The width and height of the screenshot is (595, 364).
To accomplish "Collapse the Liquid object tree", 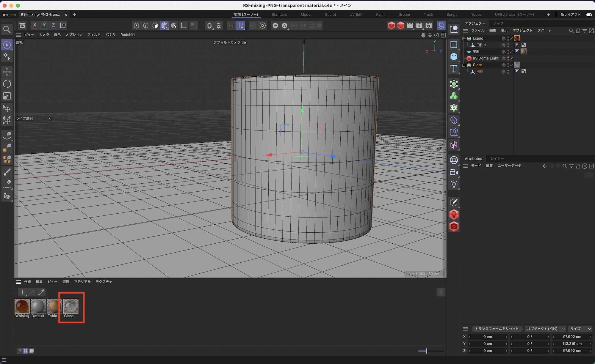I will [464, 38].
